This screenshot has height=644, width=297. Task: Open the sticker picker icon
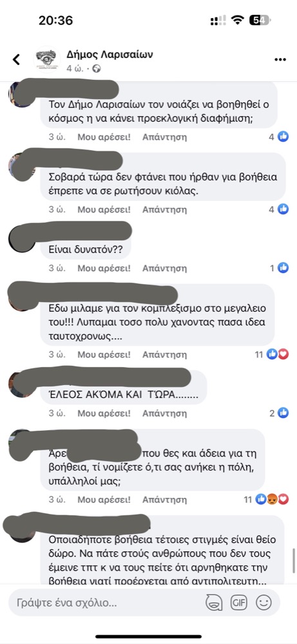tap(214, 603)
